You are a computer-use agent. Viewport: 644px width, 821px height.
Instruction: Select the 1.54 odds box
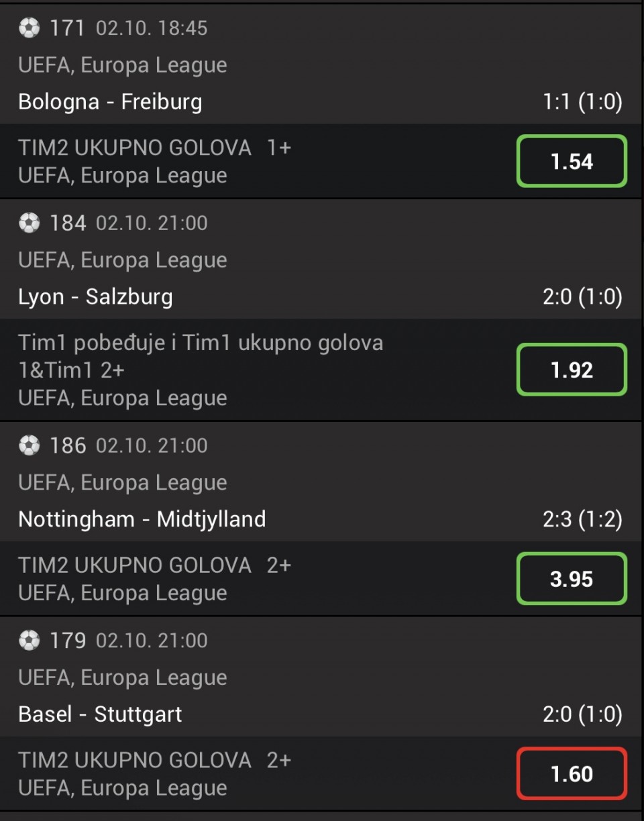pyautogui.click(x=572, y=162)
